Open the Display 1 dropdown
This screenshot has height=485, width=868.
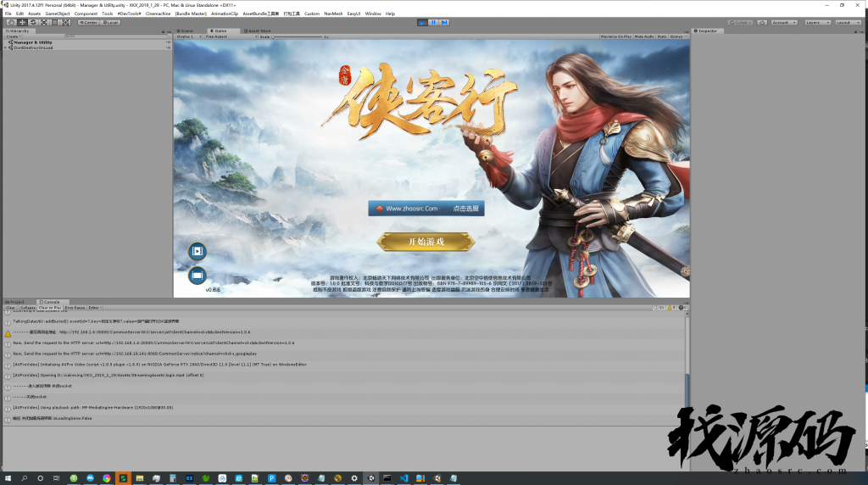189,36
